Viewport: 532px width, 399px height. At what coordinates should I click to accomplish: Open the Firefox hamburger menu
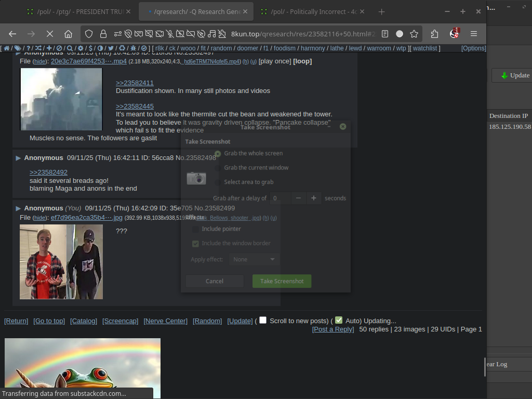pyautogui.click(x=474, y=34)
